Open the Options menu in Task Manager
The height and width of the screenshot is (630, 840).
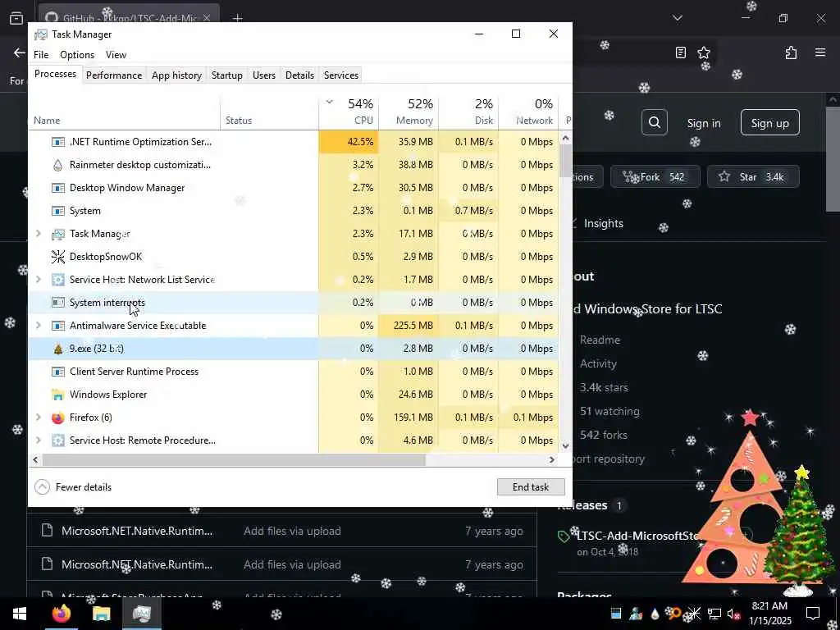pyautogui.click(x=77, y=55)
